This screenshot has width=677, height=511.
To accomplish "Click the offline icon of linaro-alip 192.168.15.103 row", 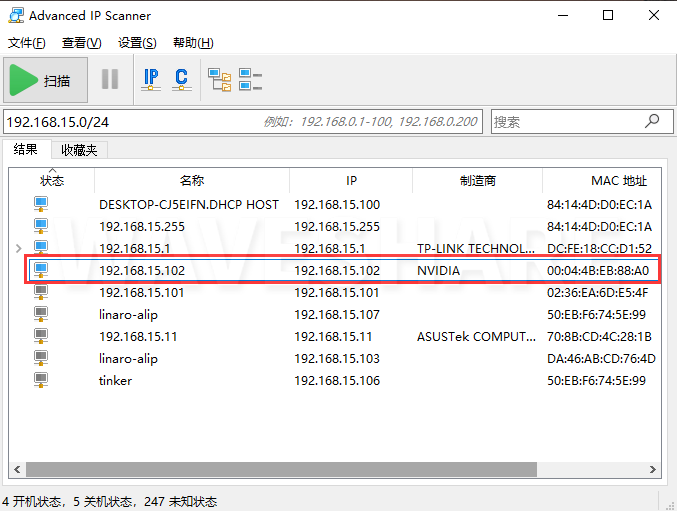I will 41,358.
